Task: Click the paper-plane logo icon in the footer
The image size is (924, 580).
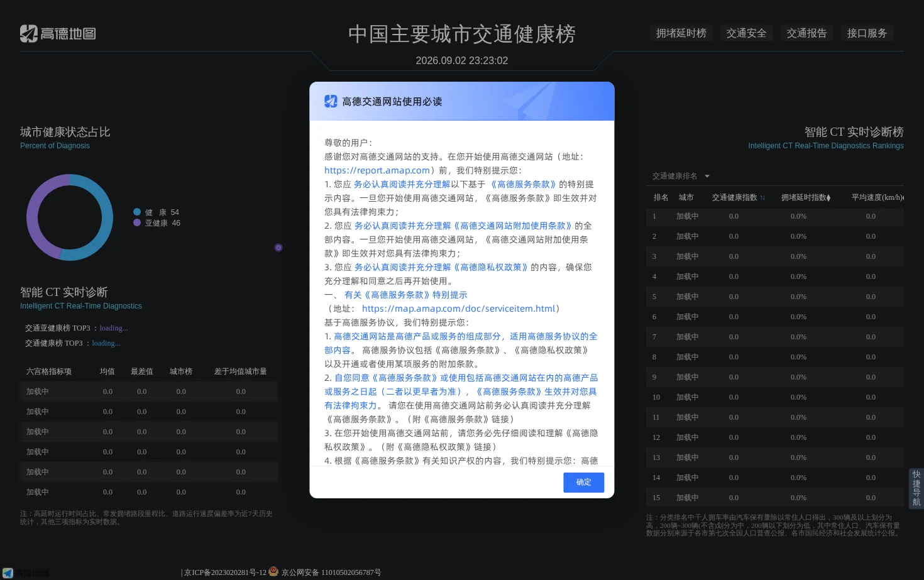Action: pos(8,573)
